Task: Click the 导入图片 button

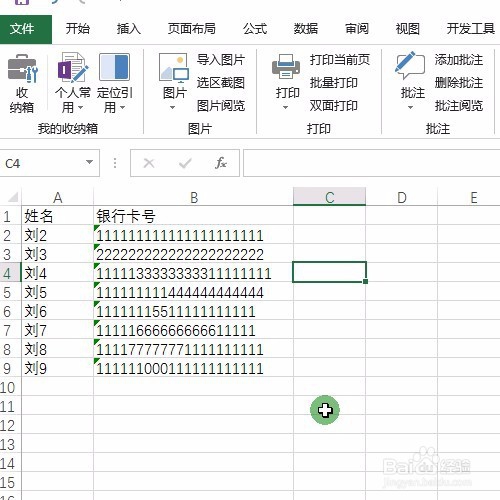Action: click(221, 60)
